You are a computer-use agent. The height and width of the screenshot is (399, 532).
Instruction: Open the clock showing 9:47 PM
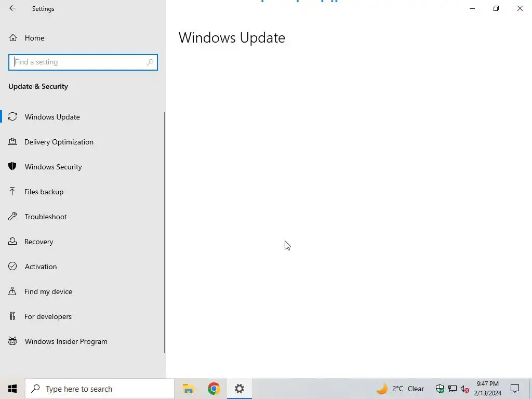tap(487, 389)
